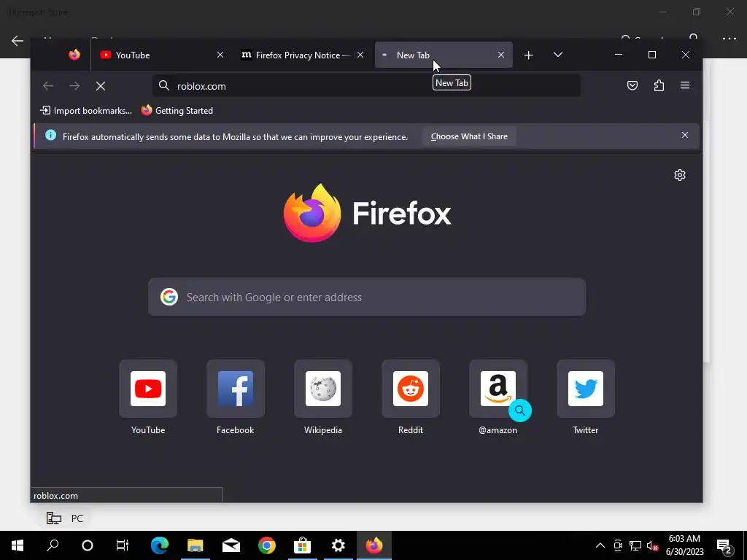
Task: Switch to Firefox Privacy Notice tab
Action: [x=303, y=55]
